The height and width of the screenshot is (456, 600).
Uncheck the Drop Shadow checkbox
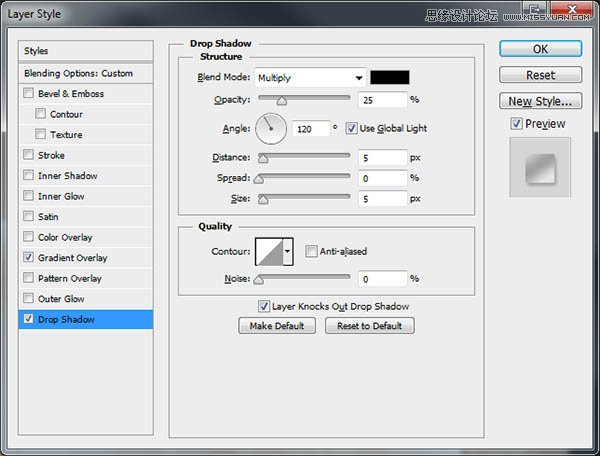coord(28,319)
